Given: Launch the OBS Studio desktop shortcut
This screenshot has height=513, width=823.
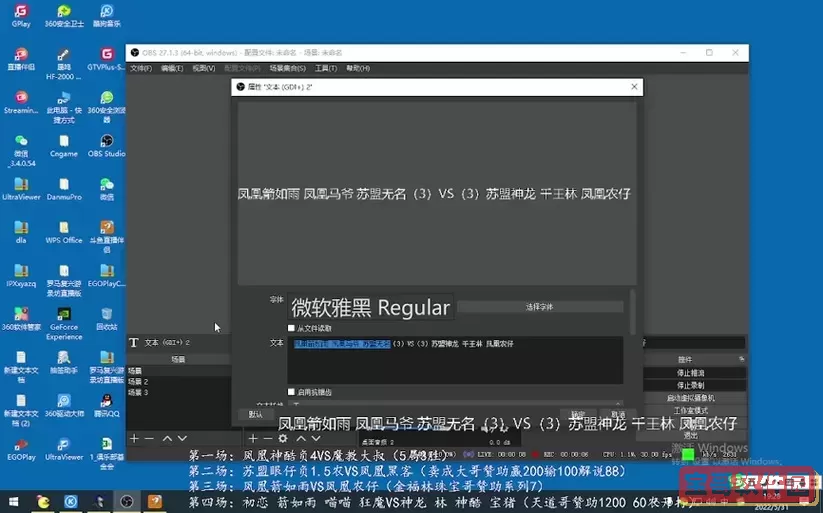Looking at the screenshot, I should (107, 145).
